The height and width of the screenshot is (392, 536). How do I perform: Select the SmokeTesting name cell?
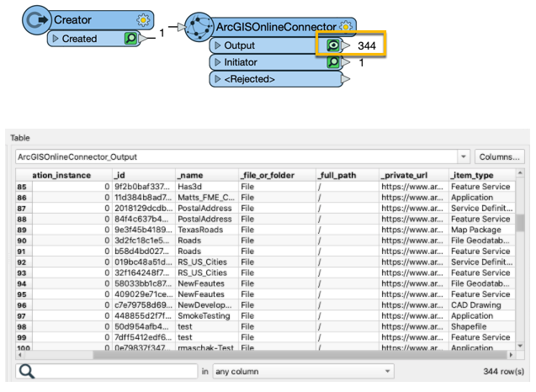point(207,315)
